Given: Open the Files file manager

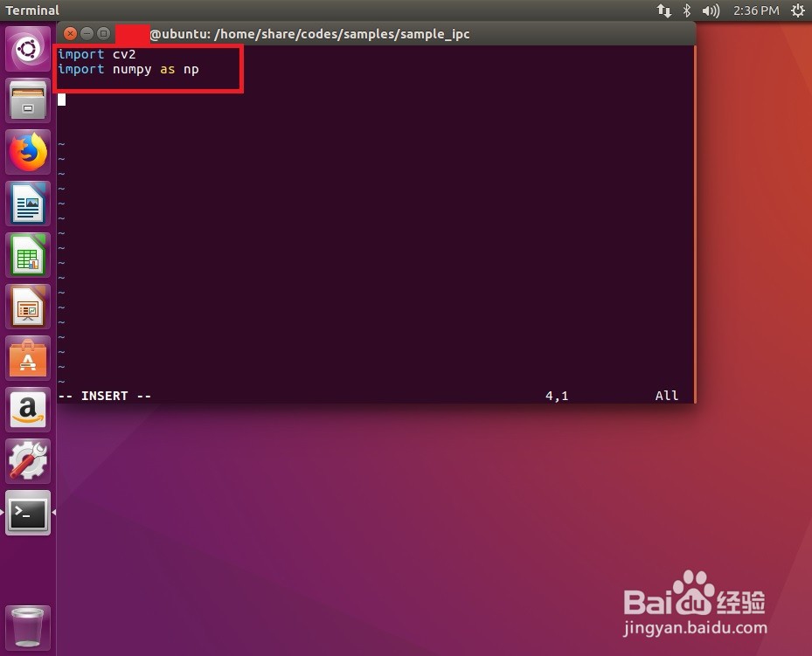Looking at the screenshot, I should coord(28,100).
